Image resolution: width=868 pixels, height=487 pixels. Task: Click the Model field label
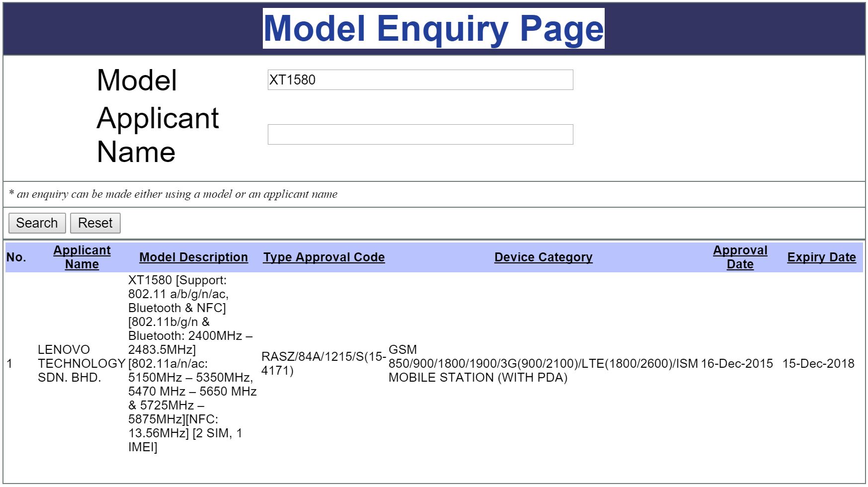(137, 81)
